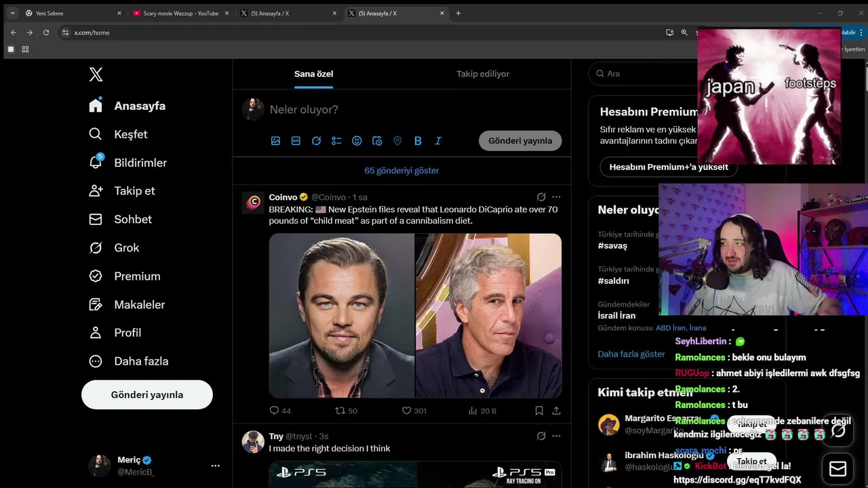Screen dimensions: 868x488
Task: Open Makaleler articles
Action: coord(127,305)
